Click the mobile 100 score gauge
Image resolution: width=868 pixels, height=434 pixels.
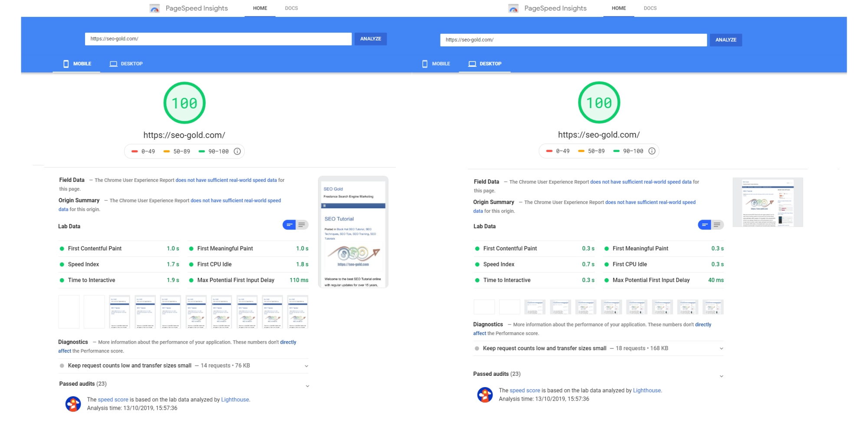(184, 103)
